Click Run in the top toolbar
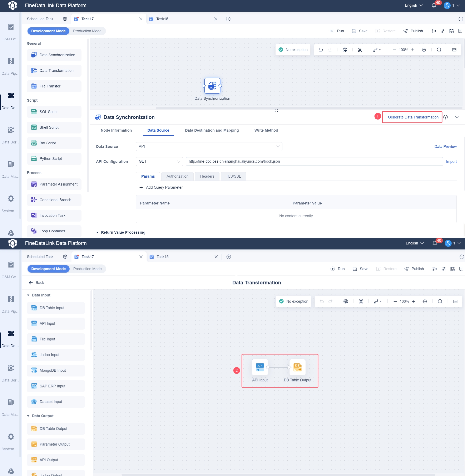The height and width of the screenshot is (476, 465). (x=337, y=31)
